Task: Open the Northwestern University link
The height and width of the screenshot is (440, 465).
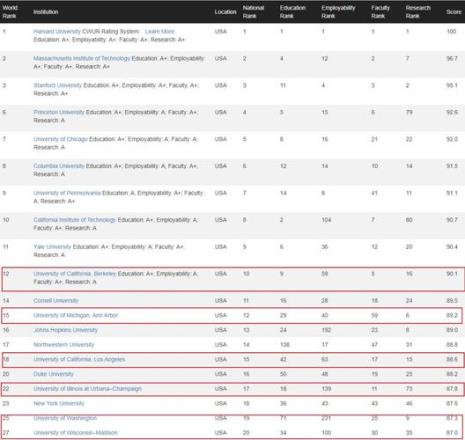Action: coord(64,345)
